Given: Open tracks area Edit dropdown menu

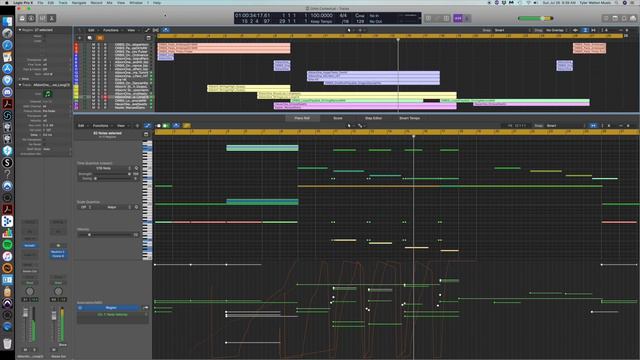Looking at the screenshot, I should click(x=92, y=30).
